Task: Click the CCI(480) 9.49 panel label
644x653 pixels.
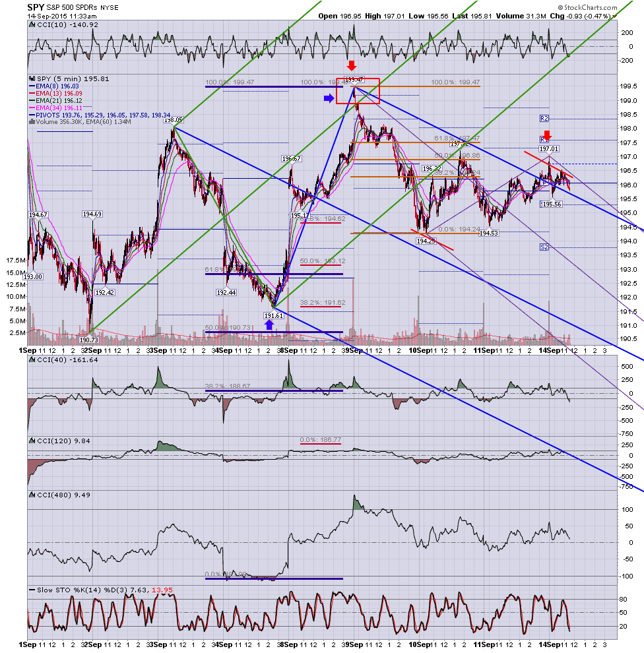Action: tap(63, 495)
